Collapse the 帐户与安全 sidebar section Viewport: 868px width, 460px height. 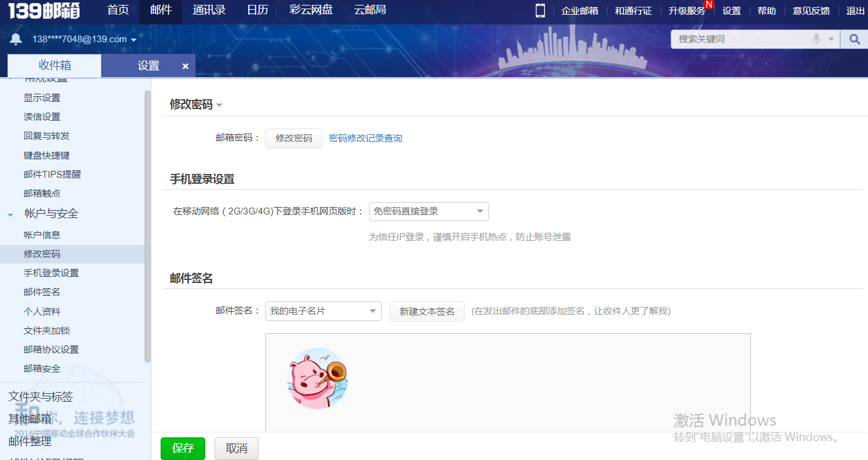[10, 214]
